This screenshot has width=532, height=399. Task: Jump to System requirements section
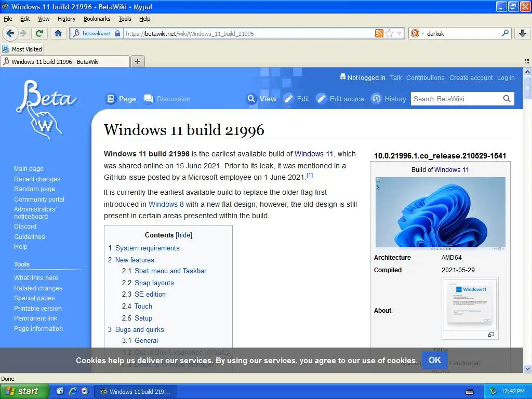pyautogui.click(x=147, y=248)
